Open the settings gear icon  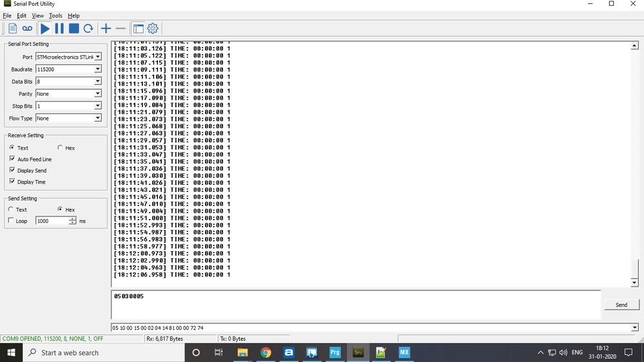153,28
